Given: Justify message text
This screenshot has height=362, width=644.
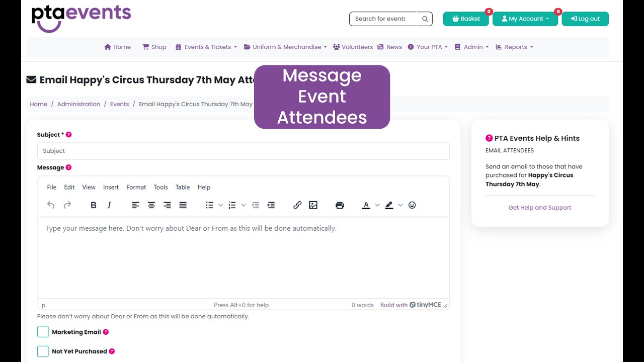Looking at the screenshot, I should [183, 205].
